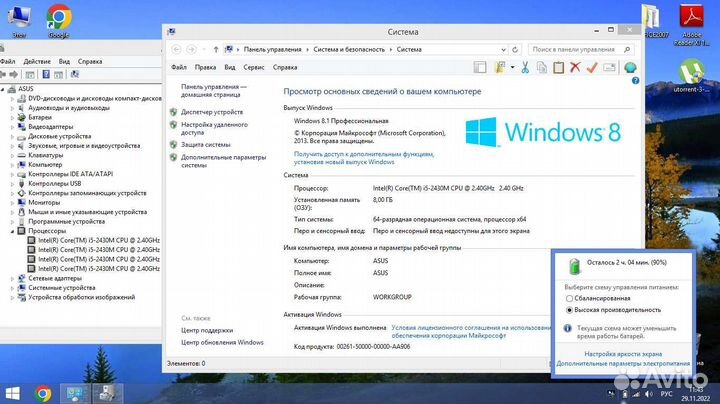720x404 pixels.
Task: Click Настройка яркости экрана link
Action: [x=623, y=354]
